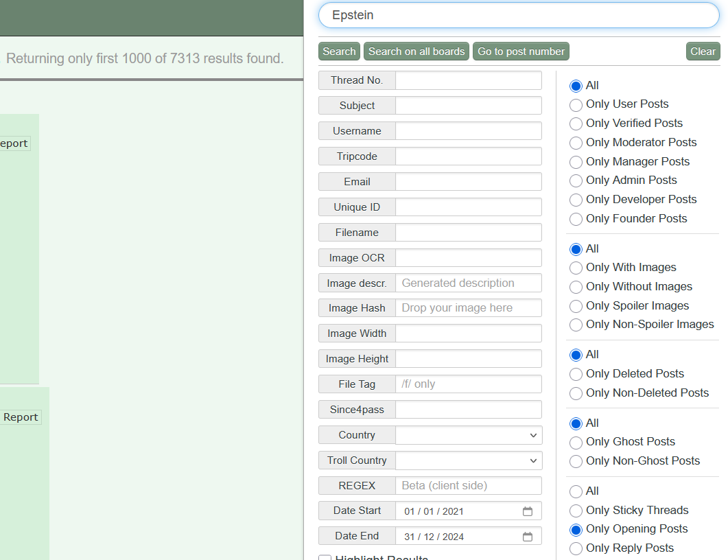Select Only Manager Posts radio button
Image resolution: width=728 pixels, height=560 pixels.
point(576,162)
